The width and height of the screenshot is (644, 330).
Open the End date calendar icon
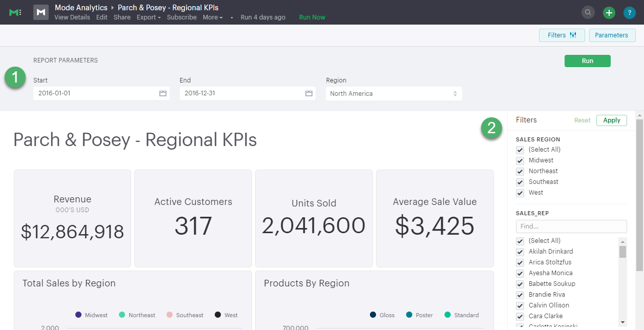309,93
